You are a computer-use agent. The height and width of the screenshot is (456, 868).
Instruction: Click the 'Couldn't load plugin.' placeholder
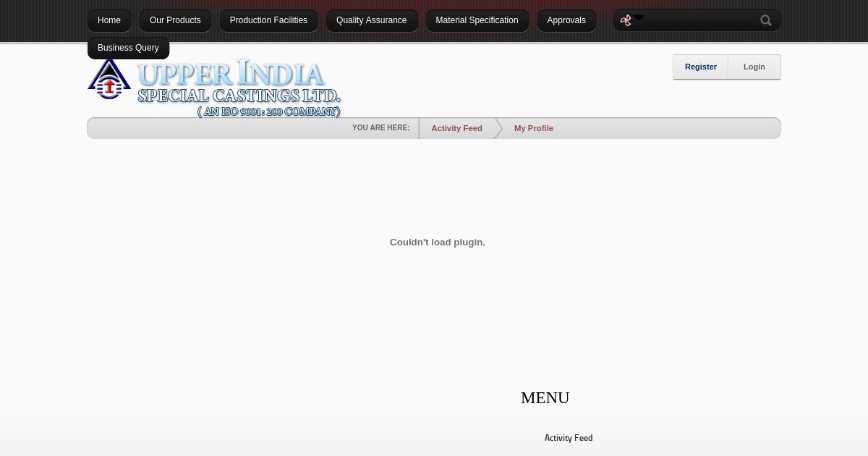pyautogui.click(x=438, y=242)
